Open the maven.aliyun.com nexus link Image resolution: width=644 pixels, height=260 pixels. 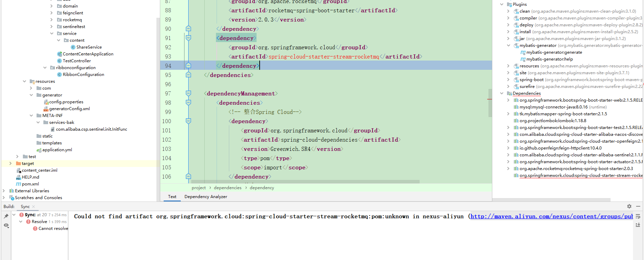point(552,216)
